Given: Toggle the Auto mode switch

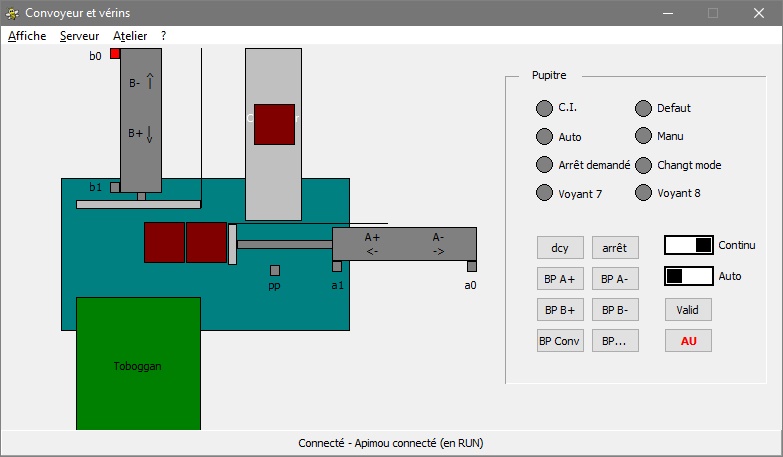Looking at the screenshot, I should 689,275.
